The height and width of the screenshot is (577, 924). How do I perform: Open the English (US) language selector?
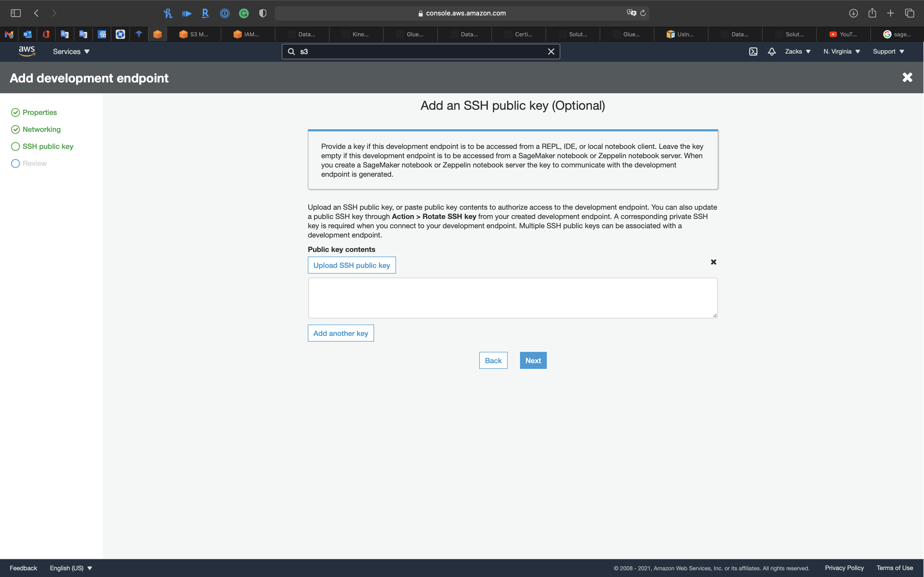pos(71,568)
